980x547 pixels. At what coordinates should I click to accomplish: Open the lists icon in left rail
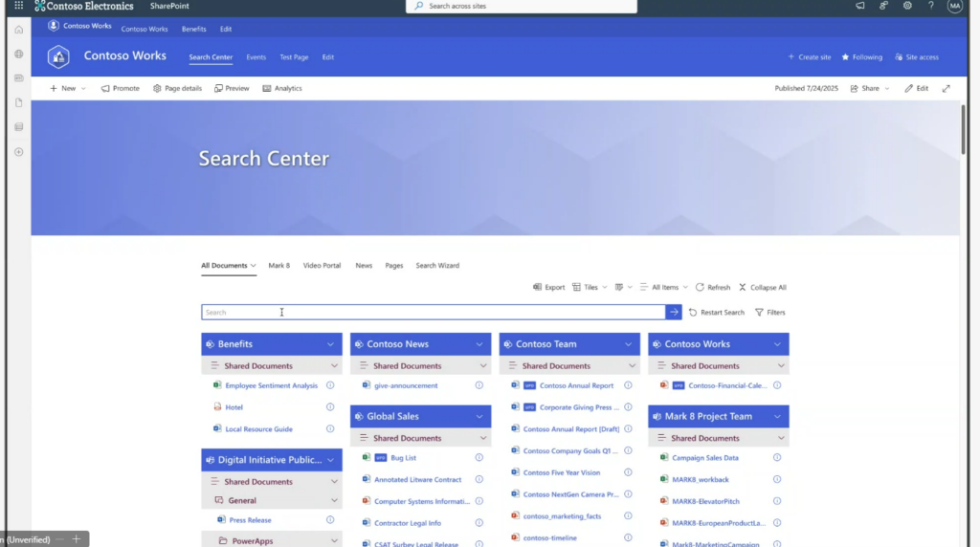(19, 127)
